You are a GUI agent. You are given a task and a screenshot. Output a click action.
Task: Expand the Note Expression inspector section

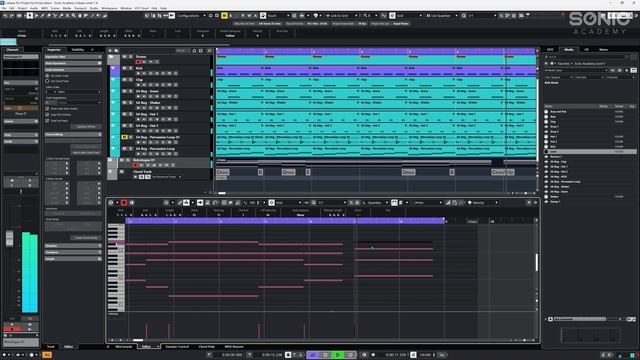[73, 63]
